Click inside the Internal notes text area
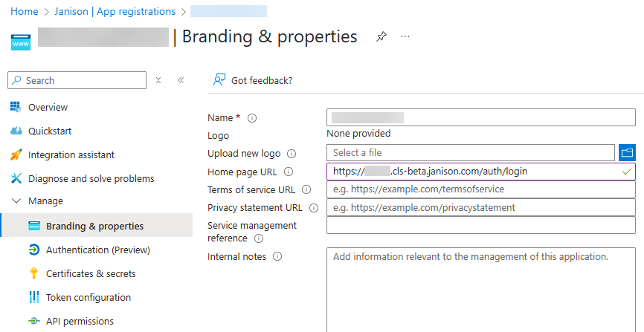The height and width of the screenshot is (332, 644). click(480, 290)
